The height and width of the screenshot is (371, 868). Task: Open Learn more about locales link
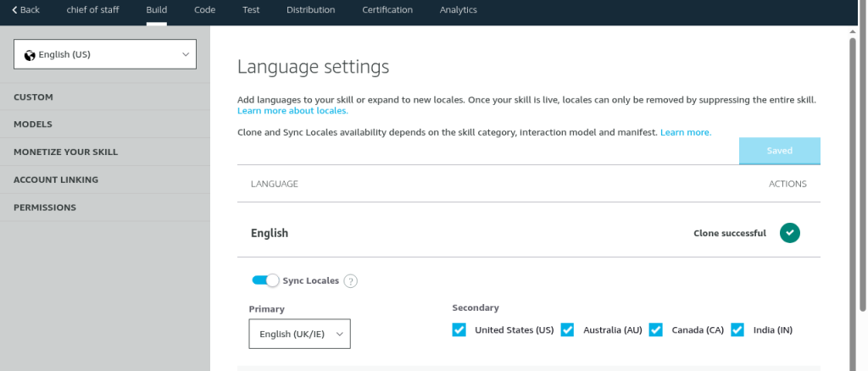point(292,111)
